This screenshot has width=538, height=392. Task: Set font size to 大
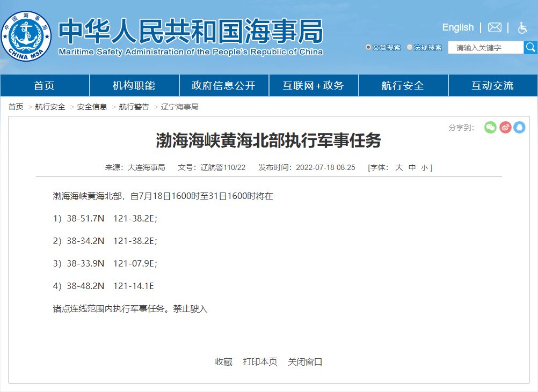pyautogui.click(x=399, y=167)
